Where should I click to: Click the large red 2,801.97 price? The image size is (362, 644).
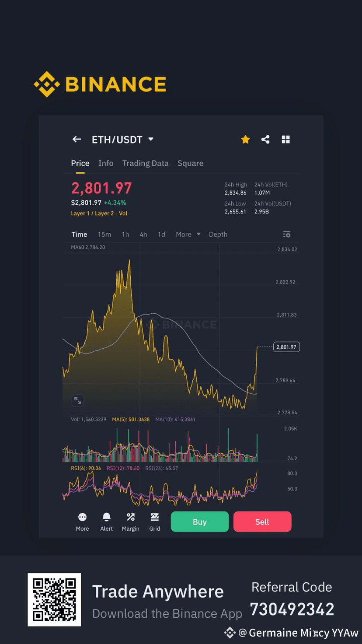pos(101,188)
